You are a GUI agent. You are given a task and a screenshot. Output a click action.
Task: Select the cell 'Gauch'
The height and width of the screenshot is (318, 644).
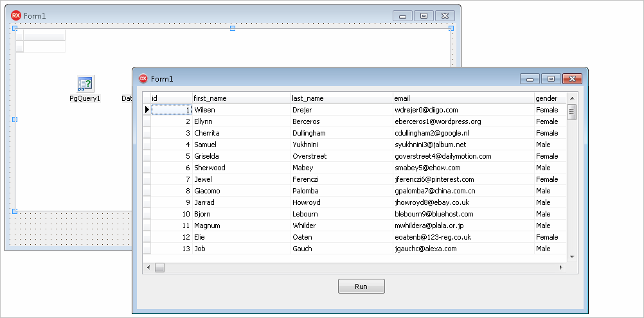[342, 248]
